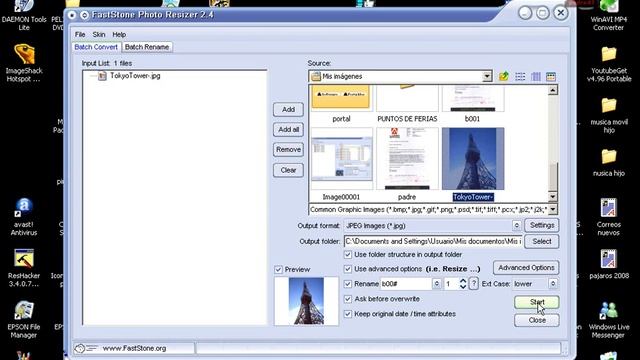The height and width of the screenshot is (360, 640).
Task: Toggle Use folder structure in output folder
Action: pyautogui.click(x=348, y=254)
